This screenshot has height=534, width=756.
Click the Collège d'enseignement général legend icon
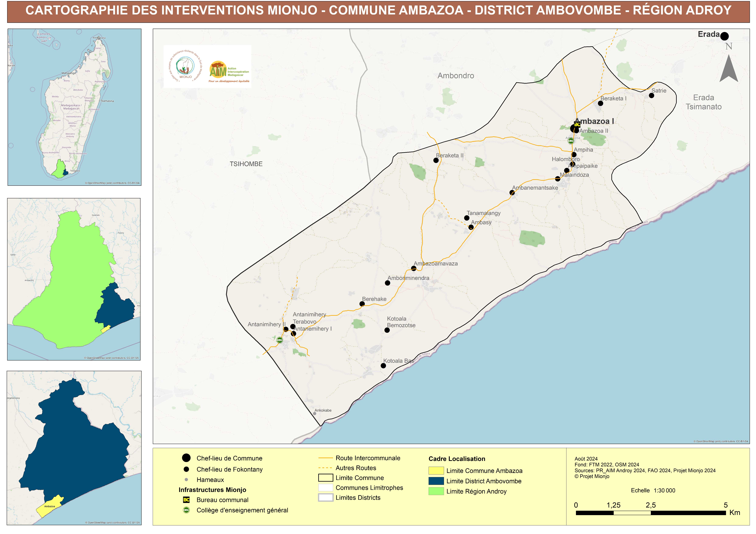tap(186, 510)
